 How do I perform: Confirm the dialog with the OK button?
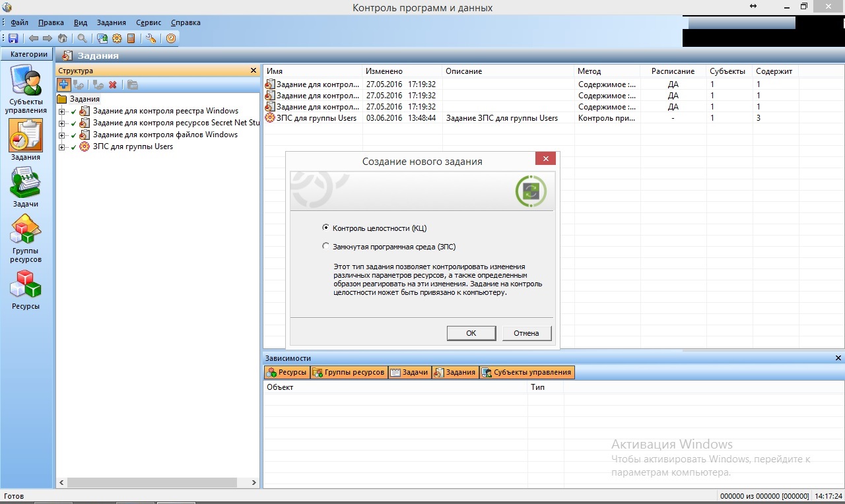471,333
